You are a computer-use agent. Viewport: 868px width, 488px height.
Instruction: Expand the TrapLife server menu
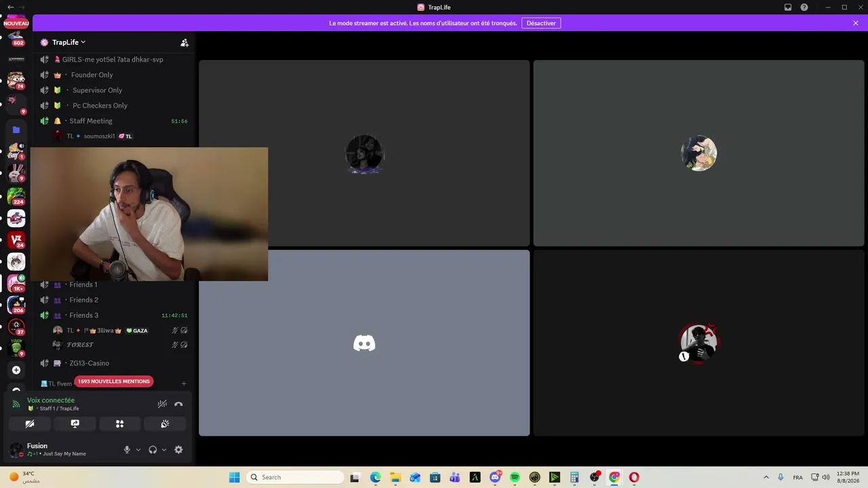(x=68, y=42)
